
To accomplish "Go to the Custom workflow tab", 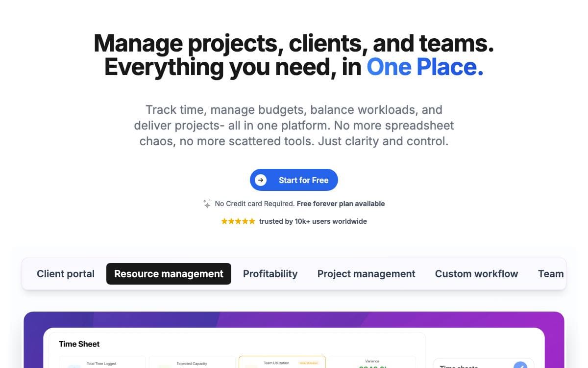I will [x=477, y=274].
